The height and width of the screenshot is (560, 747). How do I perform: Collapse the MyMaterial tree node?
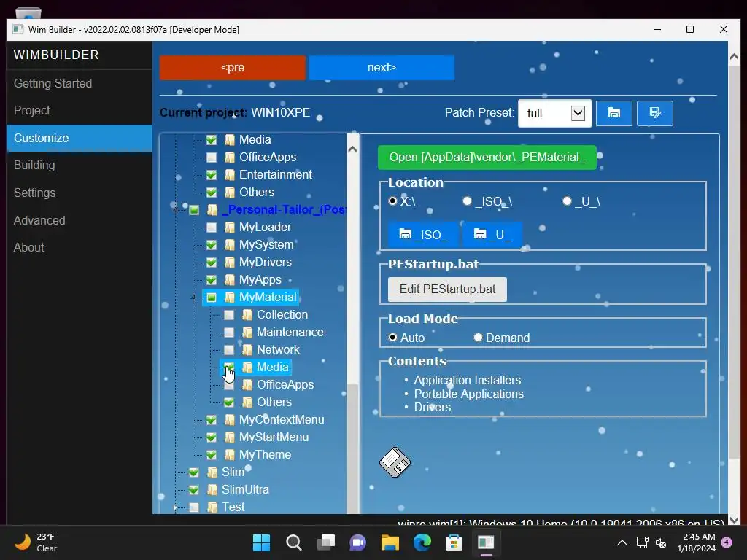coord(193,297)
